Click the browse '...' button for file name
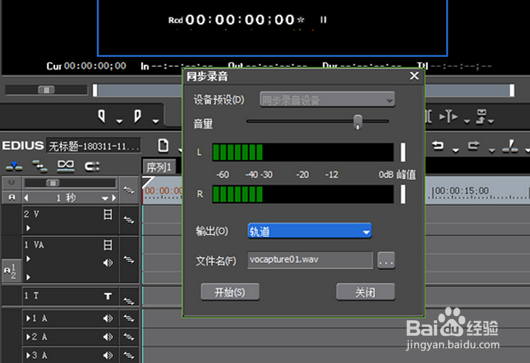 coord(386,260)
